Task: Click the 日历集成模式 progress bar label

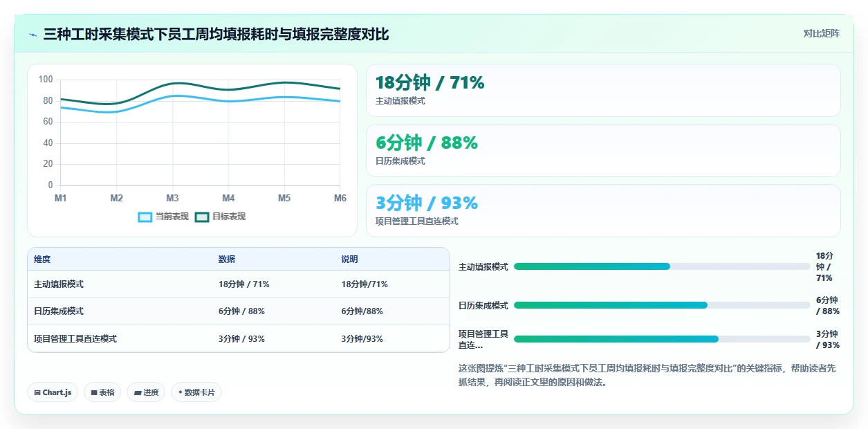Action: pyautogui.click(x=483, y=305)
